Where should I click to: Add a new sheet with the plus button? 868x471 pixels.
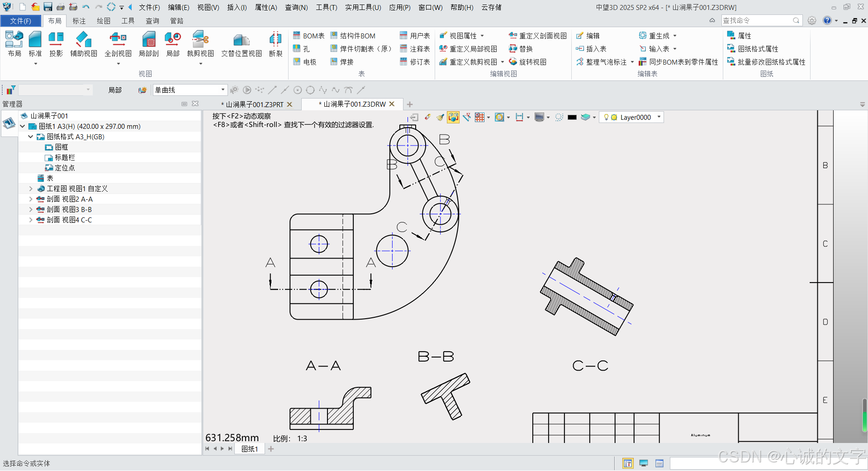(271, 449)
